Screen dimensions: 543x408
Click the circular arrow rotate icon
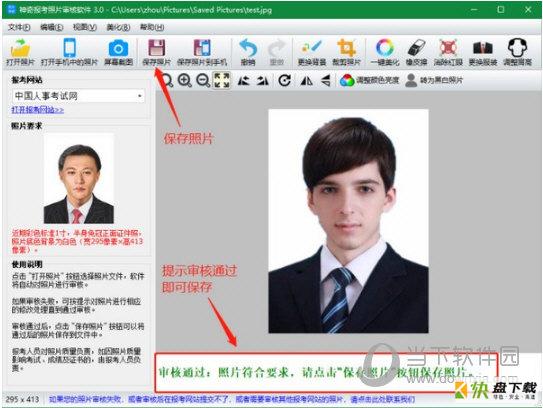285,80
